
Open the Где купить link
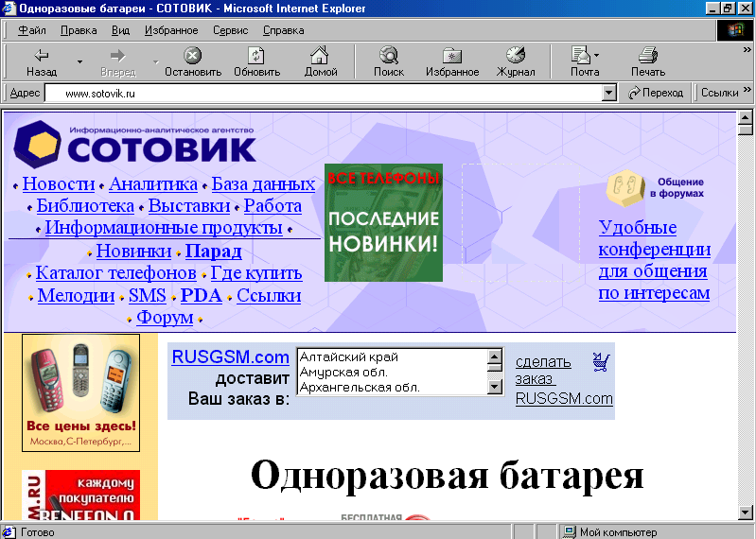pos(256,273)
